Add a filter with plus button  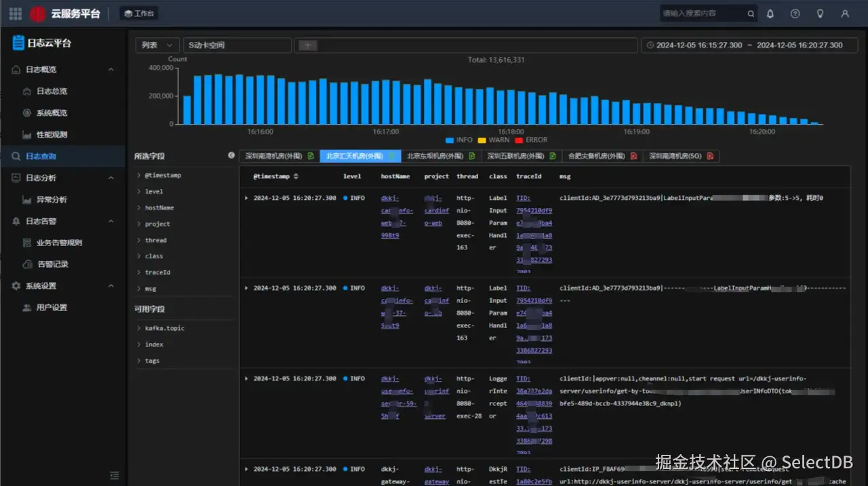click(307, 45)
